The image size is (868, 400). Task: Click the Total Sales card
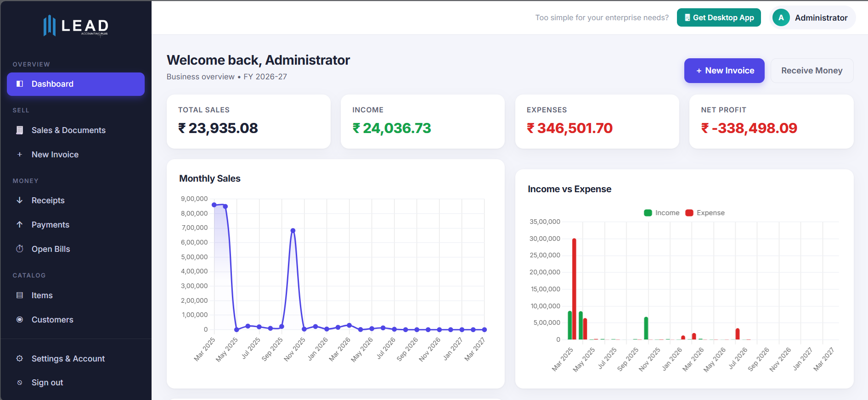[x=248, y=122]
